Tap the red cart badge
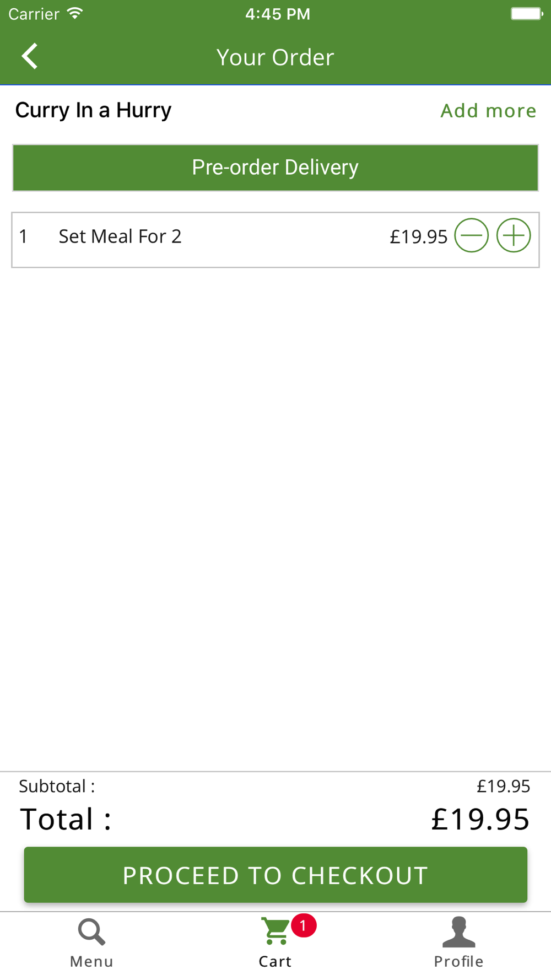 (304, 925)
